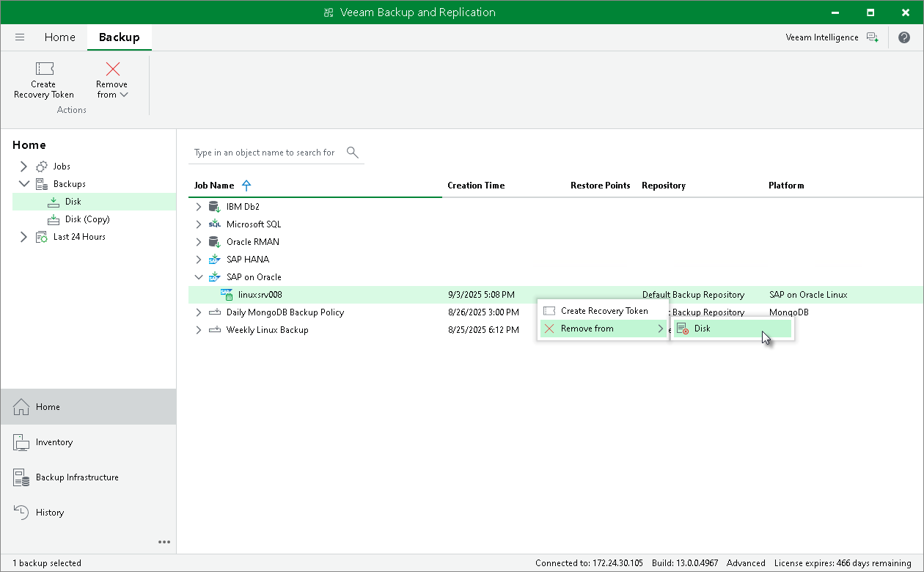
Task: Expand the Last 24 Hours node
Action: (x=23, y=237)
